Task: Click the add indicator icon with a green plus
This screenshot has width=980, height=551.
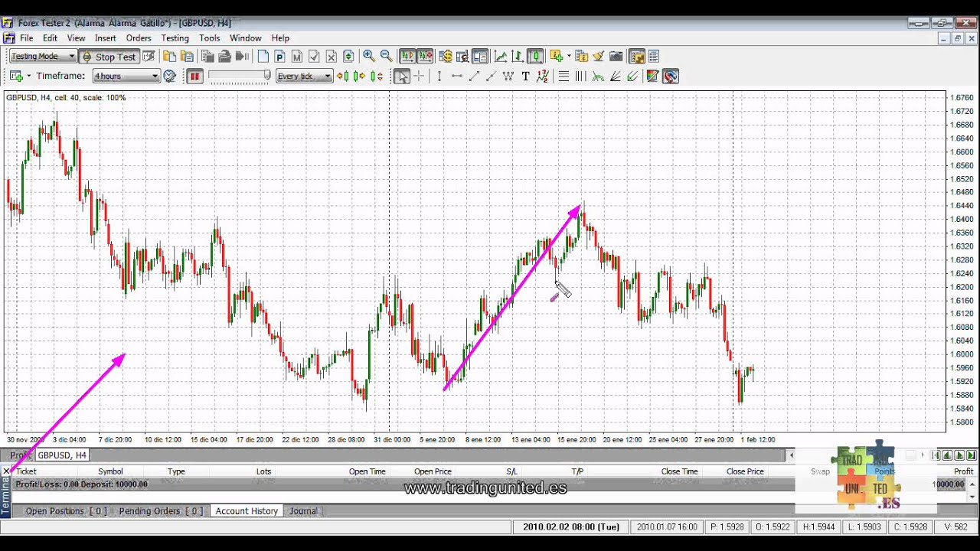Action: click(557, 56)
